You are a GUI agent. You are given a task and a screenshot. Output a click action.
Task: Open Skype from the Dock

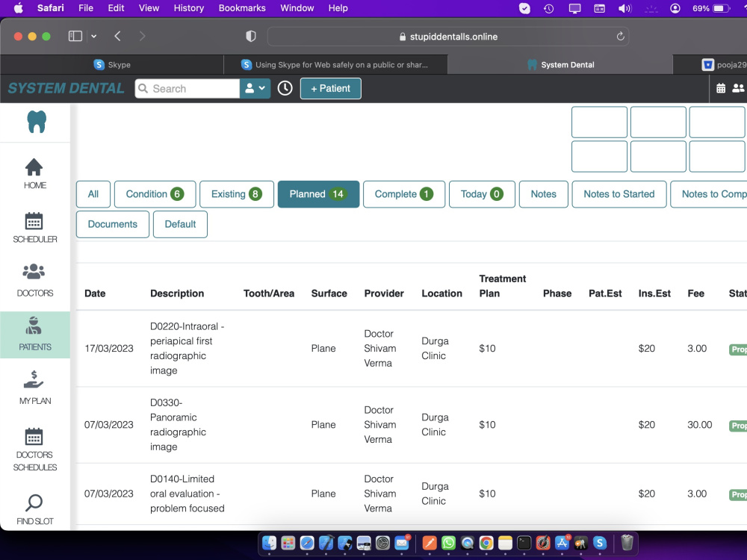[x=600, y=543]
